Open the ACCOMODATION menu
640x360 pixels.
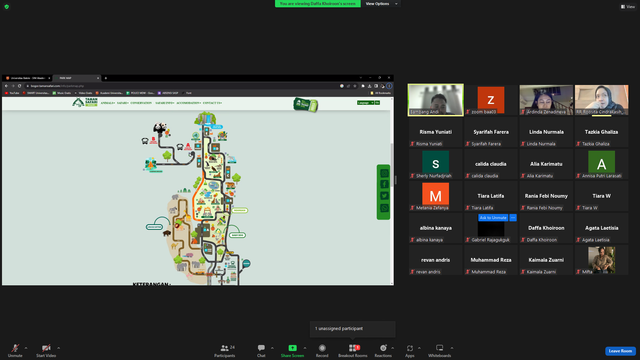[189, 103]
